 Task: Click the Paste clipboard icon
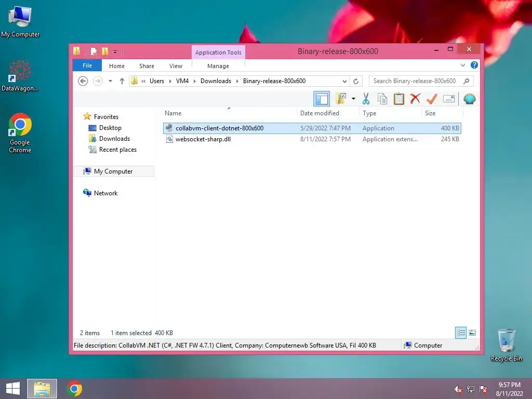coord(398,99)
